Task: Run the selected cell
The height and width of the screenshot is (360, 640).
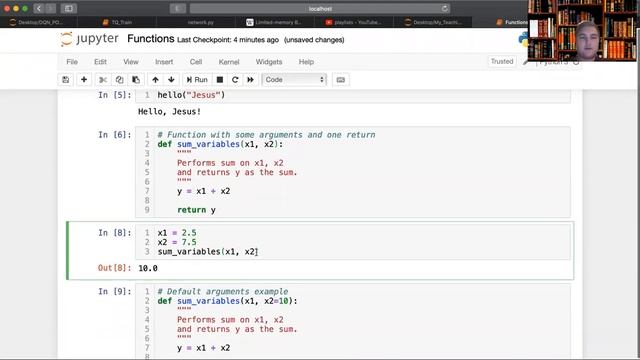Action: 197,80
